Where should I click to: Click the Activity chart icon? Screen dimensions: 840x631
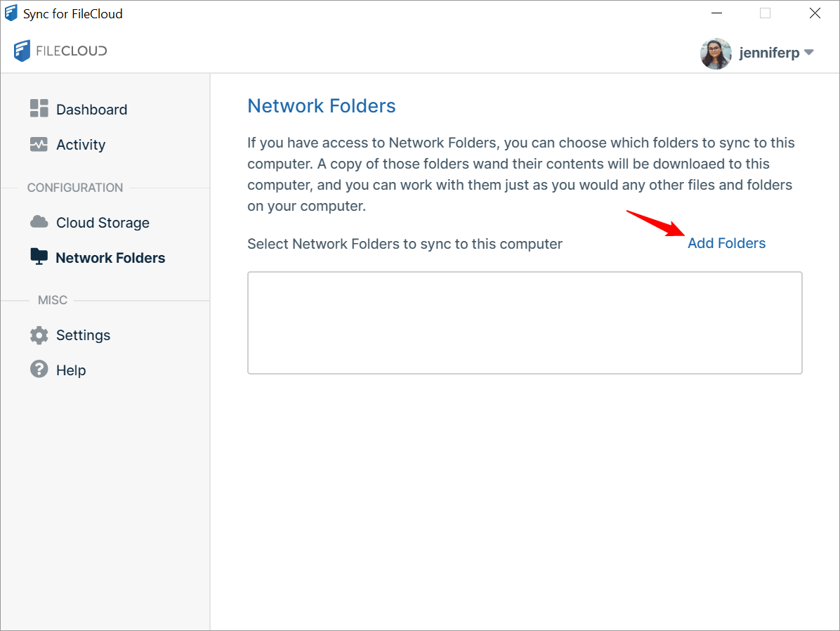click(x=39, y=144)
